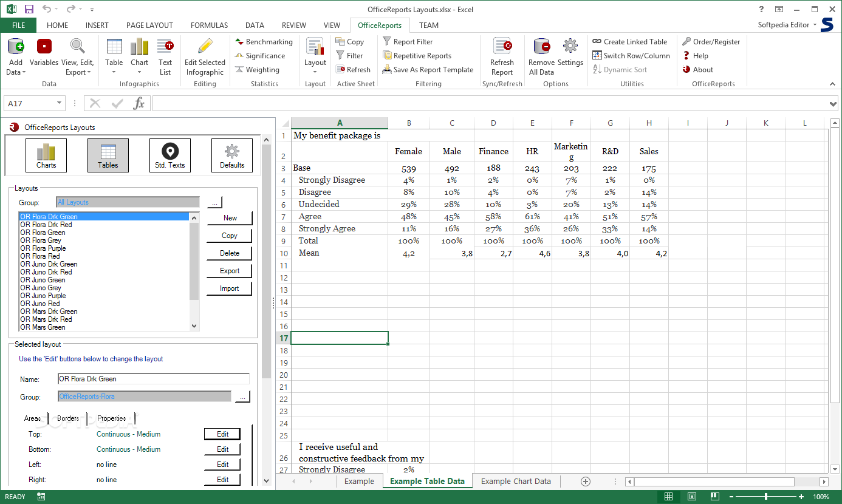Copy the active sheet

click(350, 42)
